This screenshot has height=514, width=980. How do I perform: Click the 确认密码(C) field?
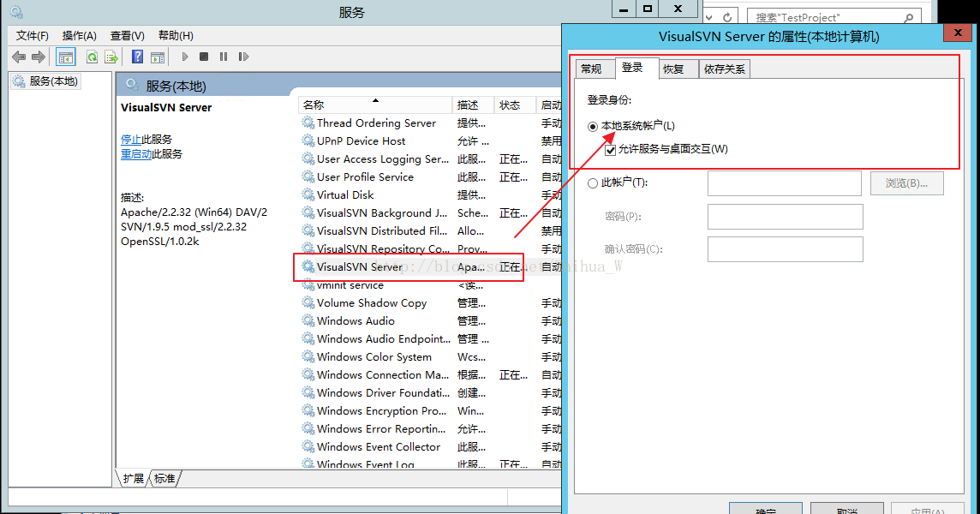point(785,249)
